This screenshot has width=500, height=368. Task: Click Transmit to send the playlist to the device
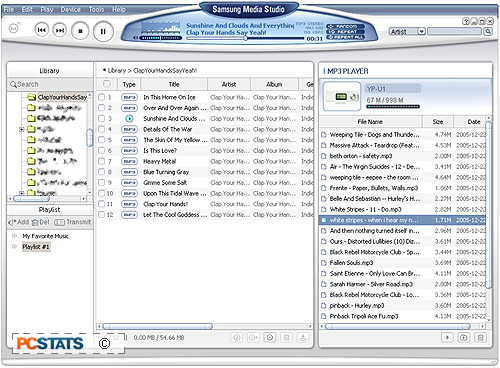[73, 222]
